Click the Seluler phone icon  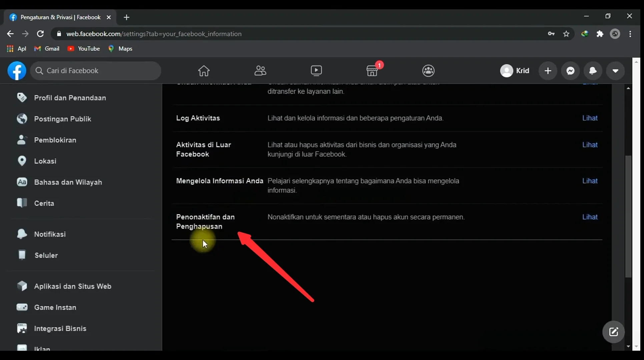click(22, 255)
